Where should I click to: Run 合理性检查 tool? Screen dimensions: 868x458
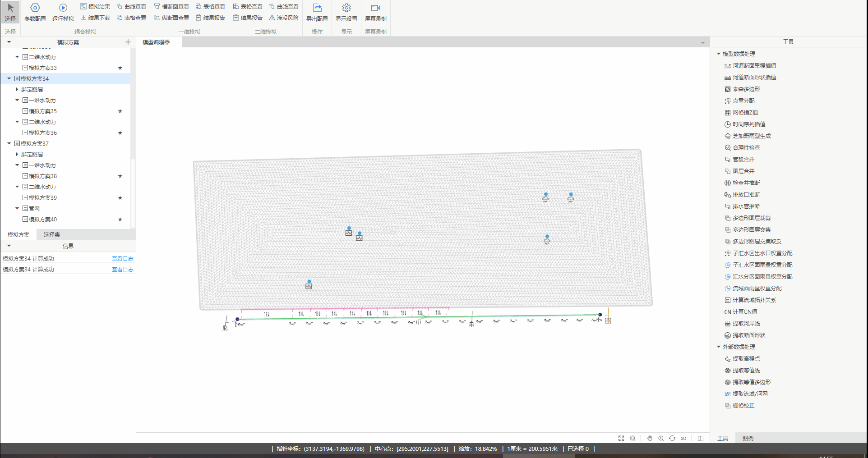(742, 147)
